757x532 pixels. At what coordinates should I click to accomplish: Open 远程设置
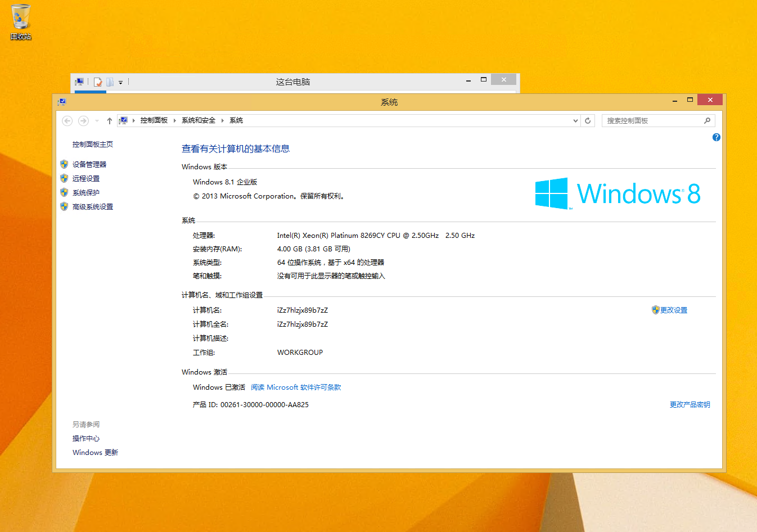pos(86,178)
